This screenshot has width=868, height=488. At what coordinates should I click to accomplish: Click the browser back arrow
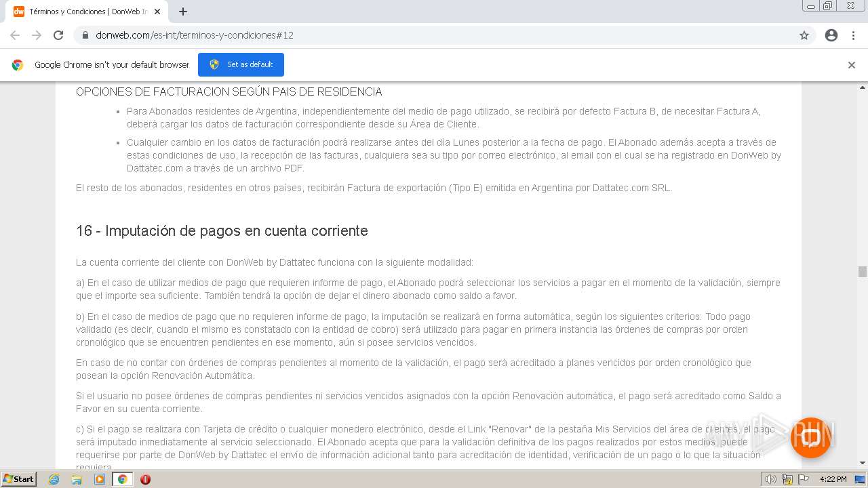15,35
